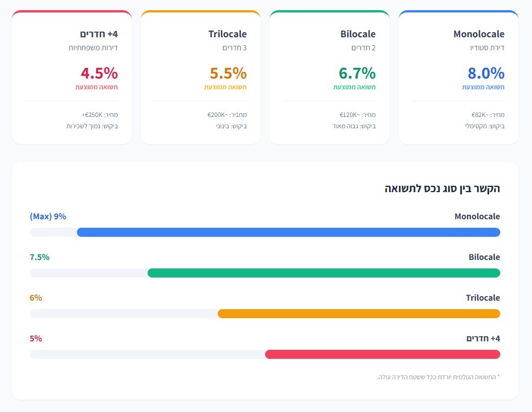Select the 7.5% bar value label
The height and width of the screenshot is (412, 532).
click(x=40, y=257)
